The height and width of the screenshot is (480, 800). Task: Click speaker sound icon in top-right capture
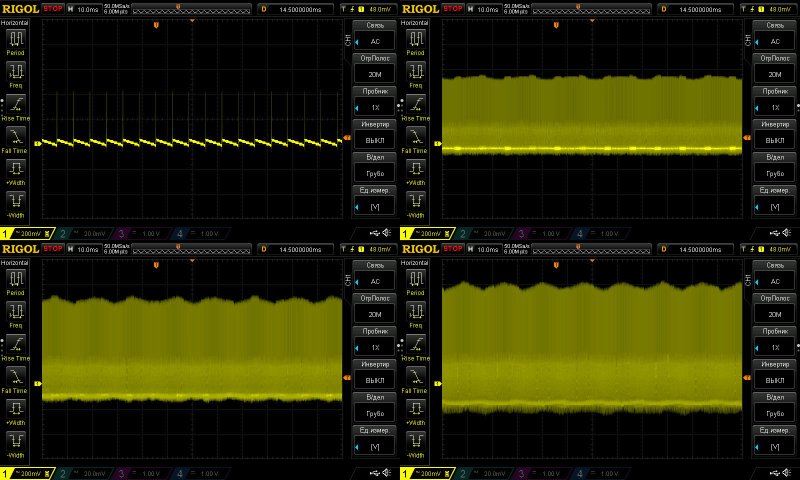(x=787, y=233)
